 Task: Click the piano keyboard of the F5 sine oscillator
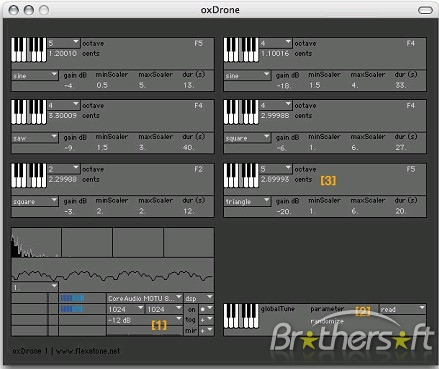(29, 50)
